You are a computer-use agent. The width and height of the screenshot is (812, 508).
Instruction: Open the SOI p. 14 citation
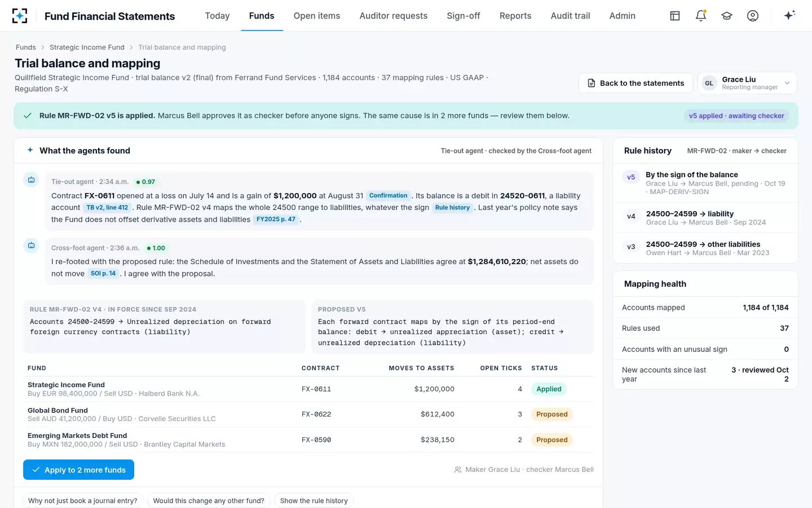pos(103,274)
